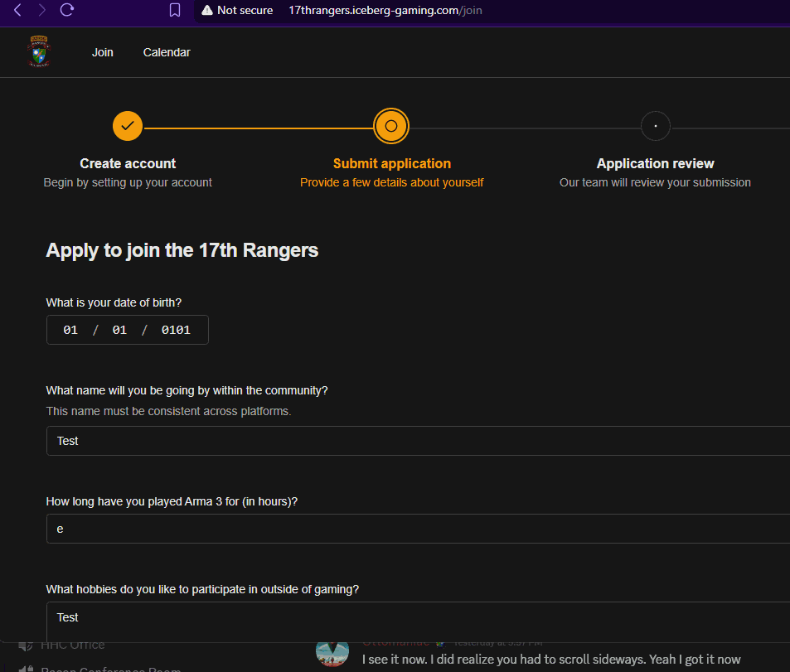The height and width of the screenshot is (672, 790).
Task: Click the Create account checkmark step circle
Action: [128, 126]
